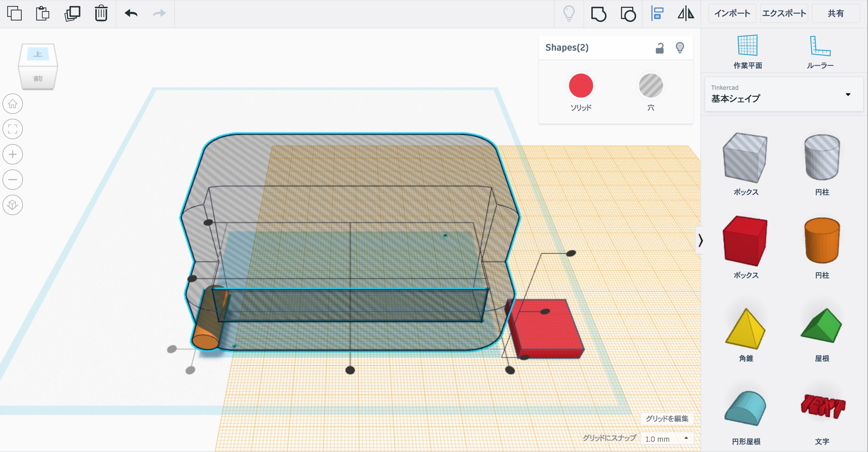Click the エクスポート button
Viewport: 868px width, 452px height.
coord(784,14)
